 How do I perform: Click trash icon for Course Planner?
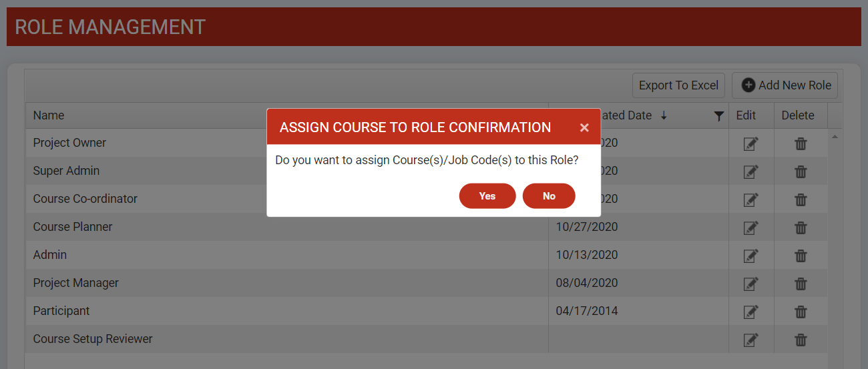pyautogui.click(x=801, y=228)
